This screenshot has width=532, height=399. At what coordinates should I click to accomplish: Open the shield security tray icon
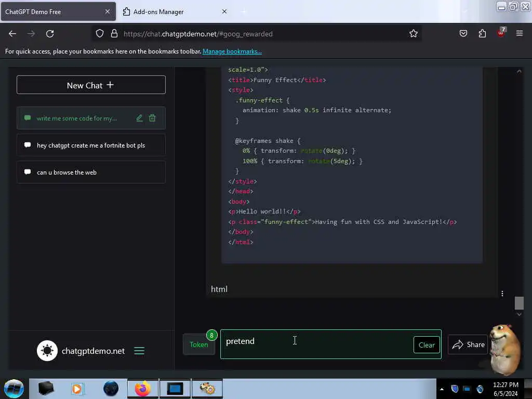[x=455, y=389]
